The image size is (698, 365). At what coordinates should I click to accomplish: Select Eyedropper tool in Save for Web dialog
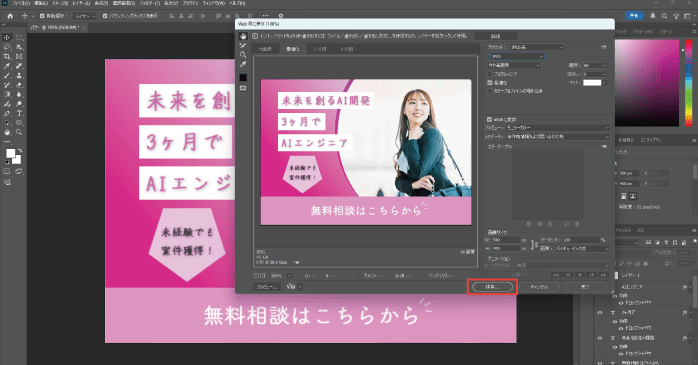(x=243, y=65)
